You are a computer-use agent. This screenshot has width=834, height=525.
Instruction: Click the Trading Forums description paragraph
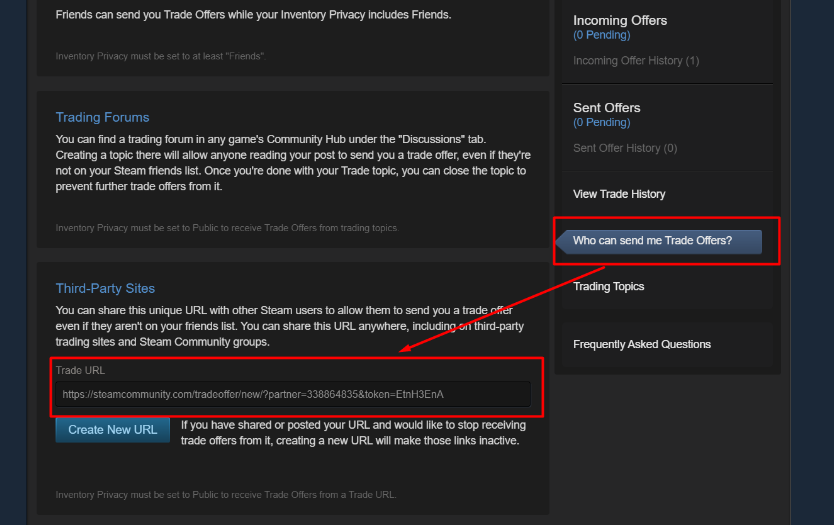[293, 163]
